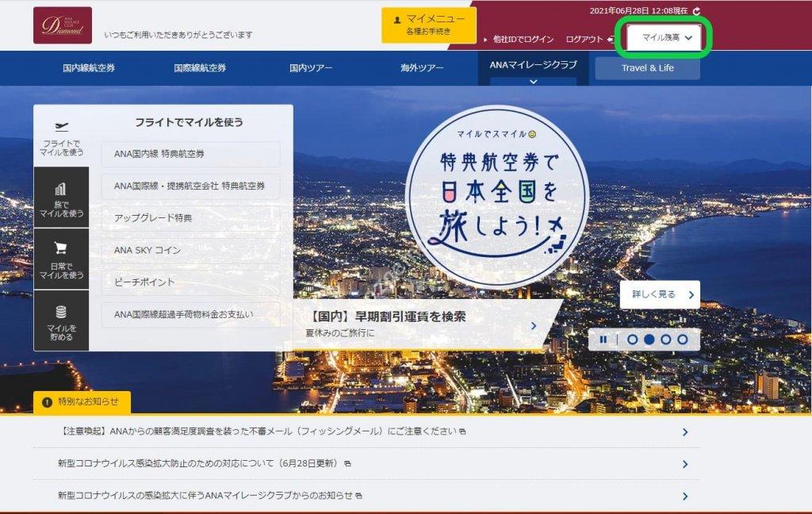Switch to the third carousel slide dot
Screen dimensions: 812x514
tap(666, 339)
